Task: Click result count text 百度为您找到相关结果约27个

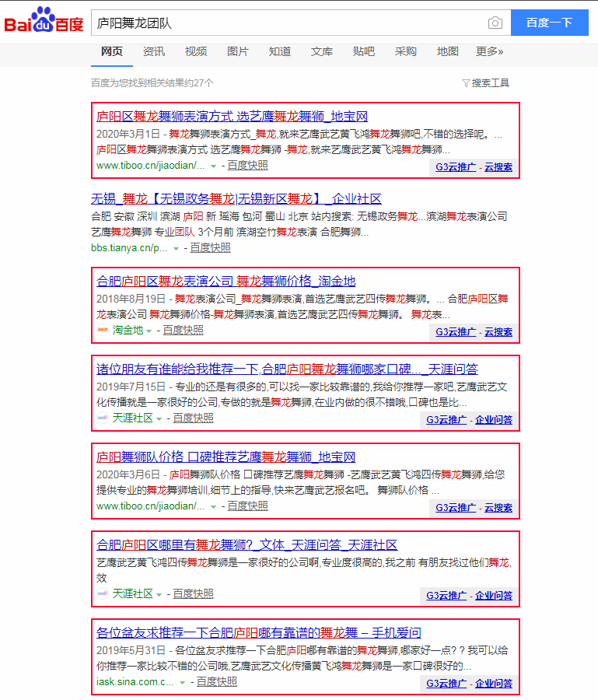Action: tap(152, 83)
